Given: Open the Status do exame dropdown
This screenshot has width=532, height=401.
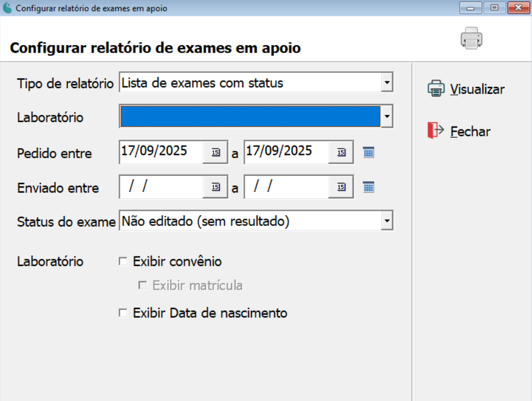Looking at the screenshot, I should (388, 220).
